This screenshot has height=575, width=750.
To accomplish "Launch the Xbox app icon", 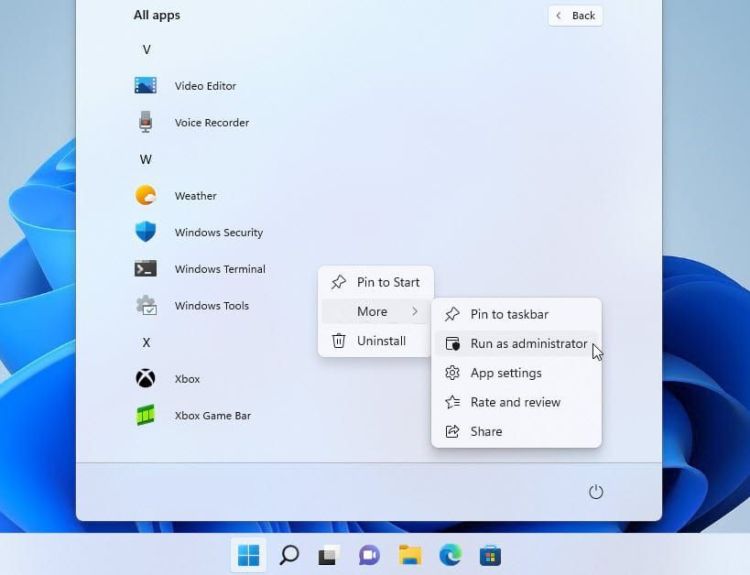I will tap(146, 379).
